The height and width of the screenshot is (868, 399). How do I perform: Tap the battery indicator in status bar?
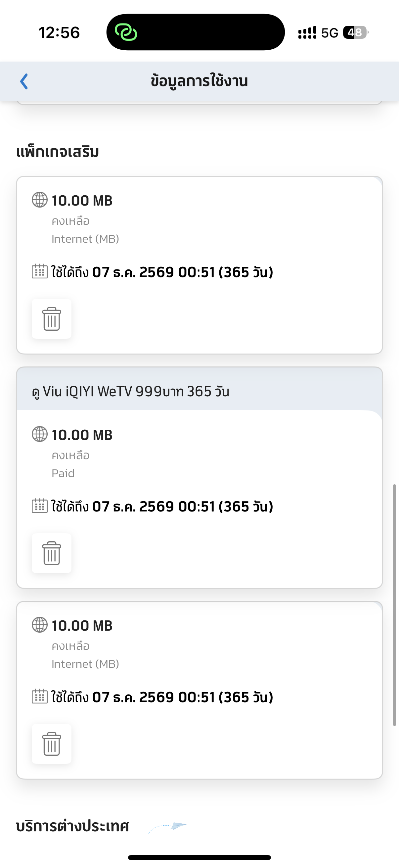355,33
